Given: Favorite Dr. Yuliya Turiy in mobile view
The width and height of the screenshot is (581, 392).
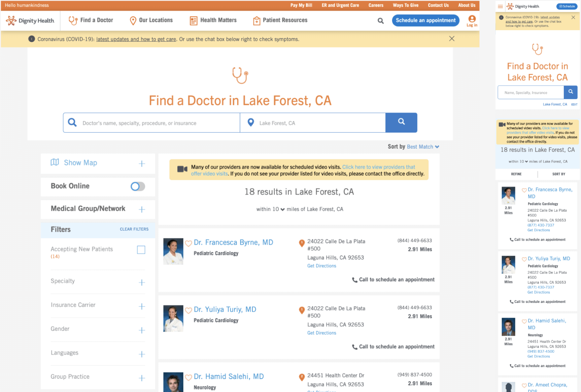Looking at the screenshot, I should click(x=524, y=259).
